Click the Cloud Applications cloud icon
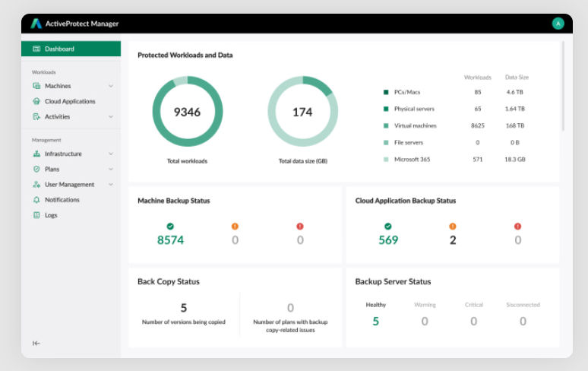The height and width of the screenshot is (371, 588). (36, 101)
